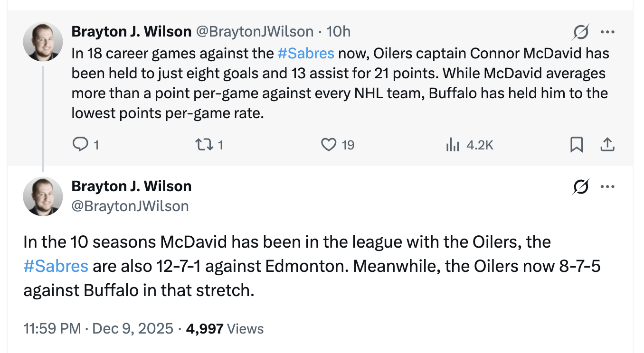The width and height of the screenshot is (644, 353).
Task: Open the #Sabres hashtag in the first tweet
Action: [x=306, y=53]
